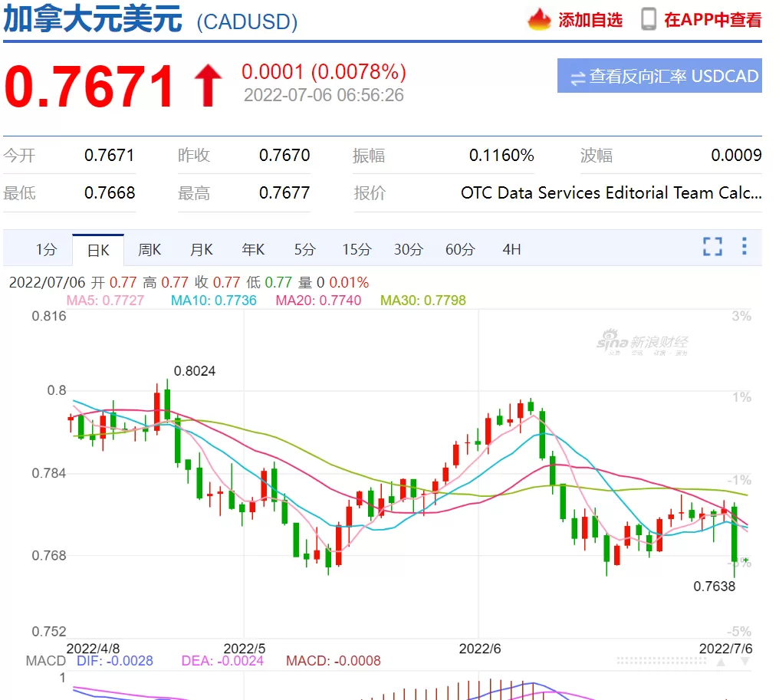779x700 pixels.
Task: Open the fullscreen chart icon
Action: (712, 246)
